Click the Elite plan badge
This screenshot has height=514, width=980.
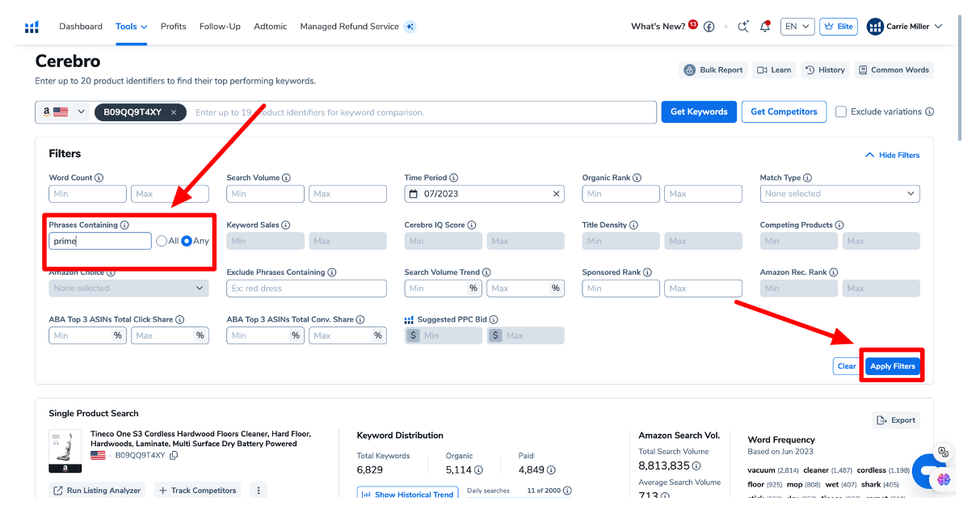[x=839, y=27]
